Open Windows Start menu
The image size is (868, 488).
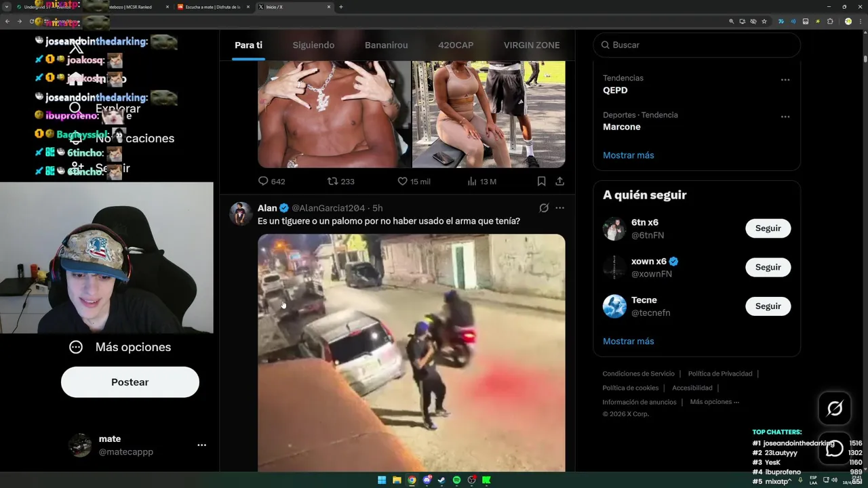coord(382,480)
